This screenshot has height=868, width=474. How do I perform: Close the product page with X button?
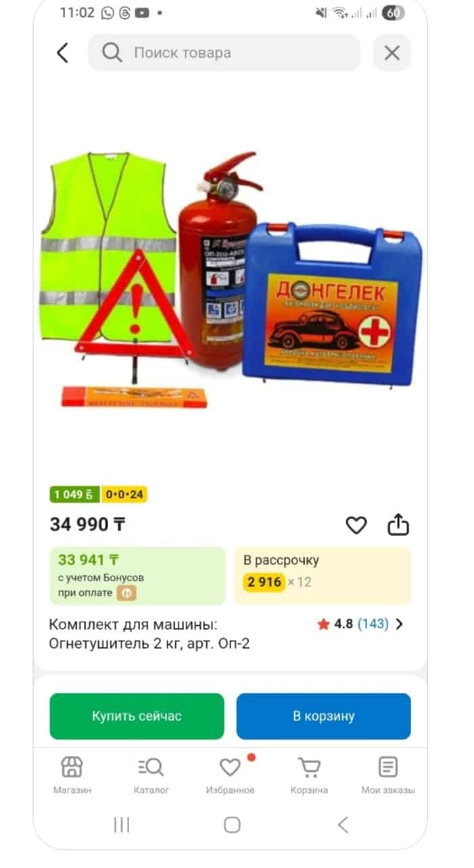(x=392, y=53)
